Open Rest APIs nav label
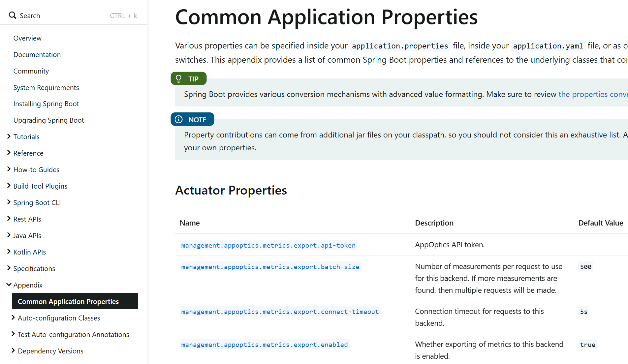Screen dimensions: 628x364 point(27,219)
